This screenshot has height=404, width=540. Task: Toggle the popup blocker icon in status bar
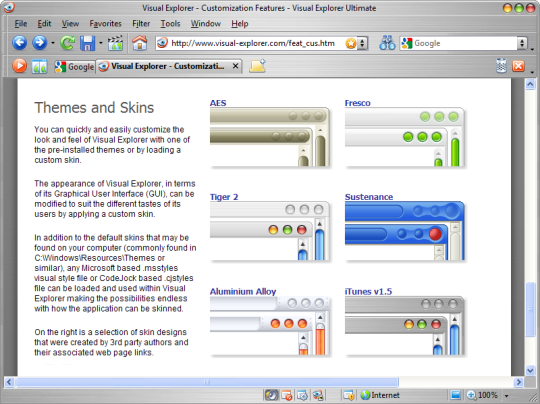(x=287, y=395)
